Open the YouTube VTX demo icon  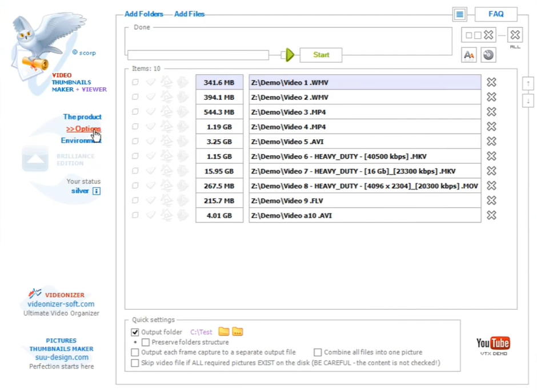[493, 345]
